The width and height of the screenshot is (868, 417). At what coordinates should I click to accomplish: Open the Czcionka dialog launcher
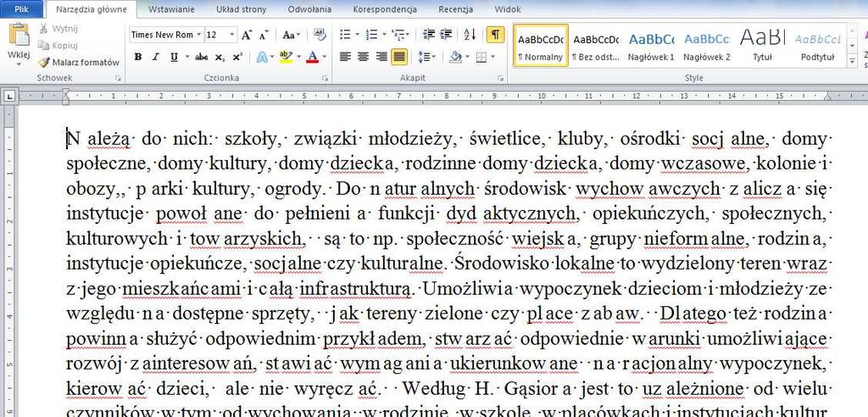[325, 79]
